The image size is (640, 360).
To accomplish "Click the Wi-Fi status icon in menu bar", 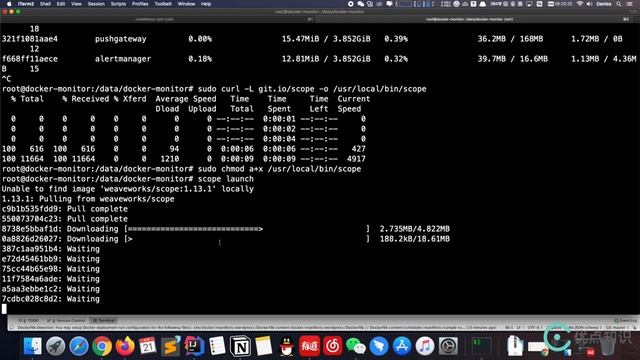I will 580,4.
